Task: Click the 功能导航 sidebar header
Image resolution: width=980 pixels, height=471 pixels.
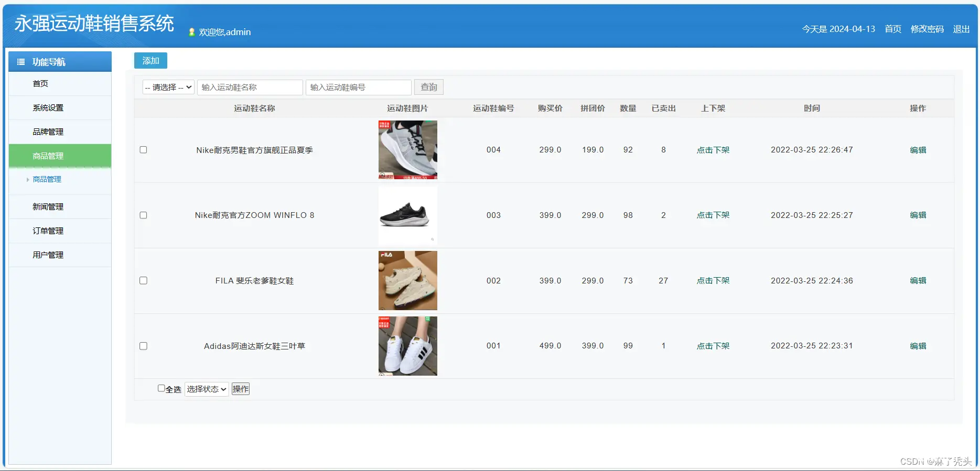Action: click(x=60, y=61)
